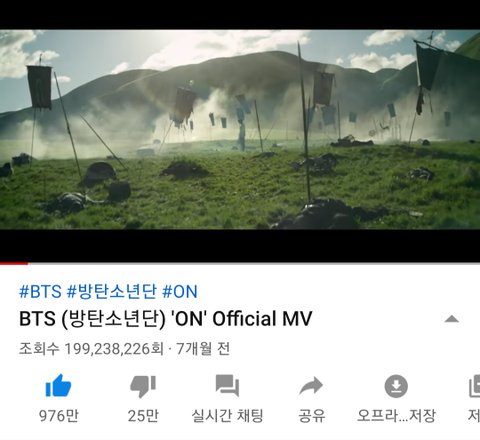Tap the 오프라...저장 label
The width and height of the screenshot is (480, 440).
(396, 416)
